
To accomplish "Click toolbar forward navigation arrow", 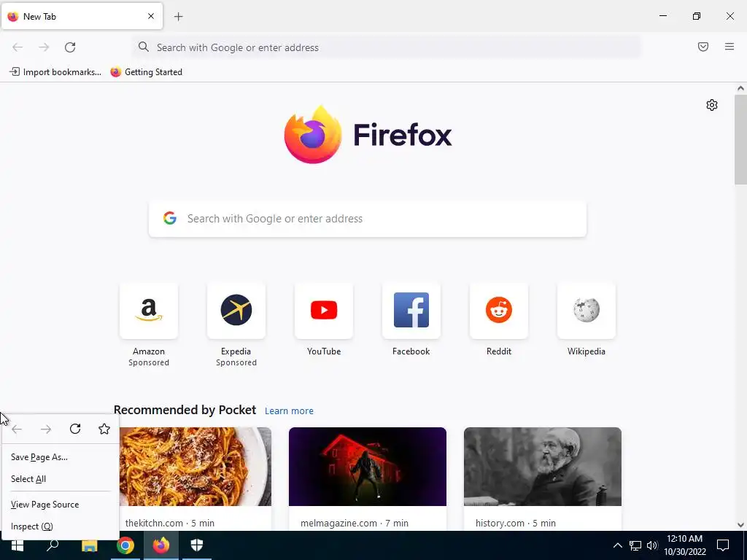I will (x=44, y=47).
